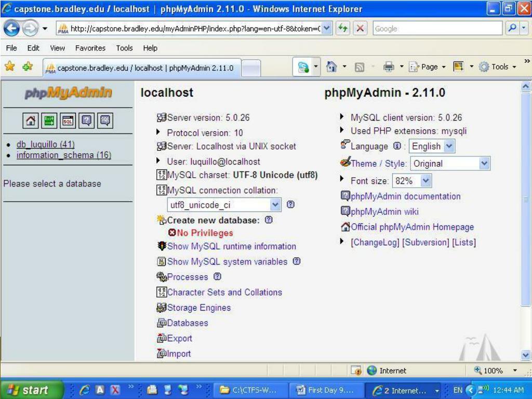Viewport: 532px width, 399px height.
Task: Go back with browser Back button
Action: [x=11, y=29]
